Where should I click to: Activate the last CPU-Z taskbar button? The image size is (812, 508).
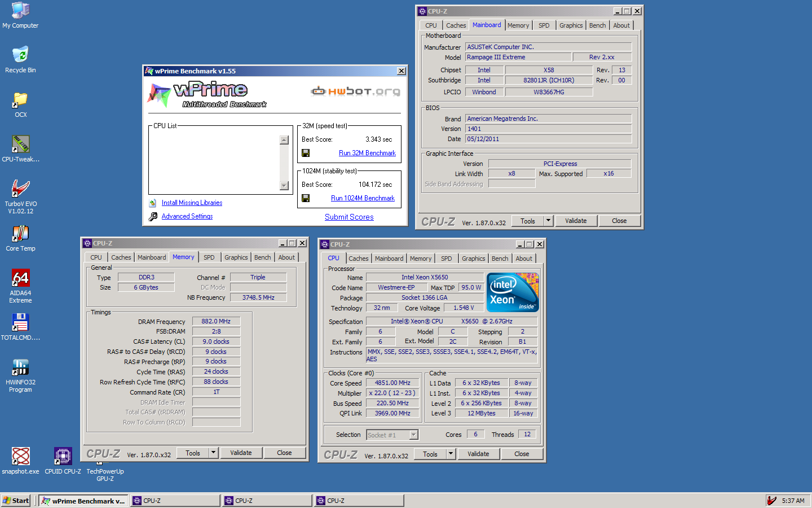pyautogui.click(x=359, y=501)
